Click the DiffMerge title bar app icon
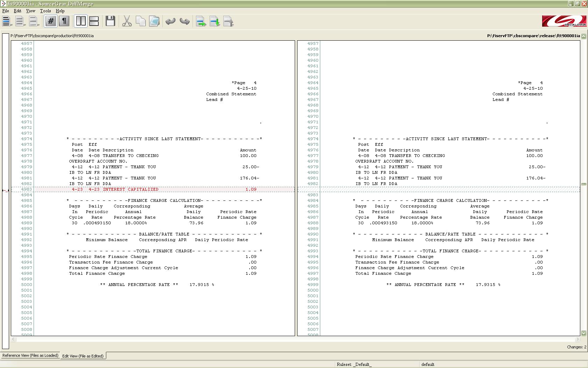This screenshot has width=588, height=368. (x=3, y=4)
